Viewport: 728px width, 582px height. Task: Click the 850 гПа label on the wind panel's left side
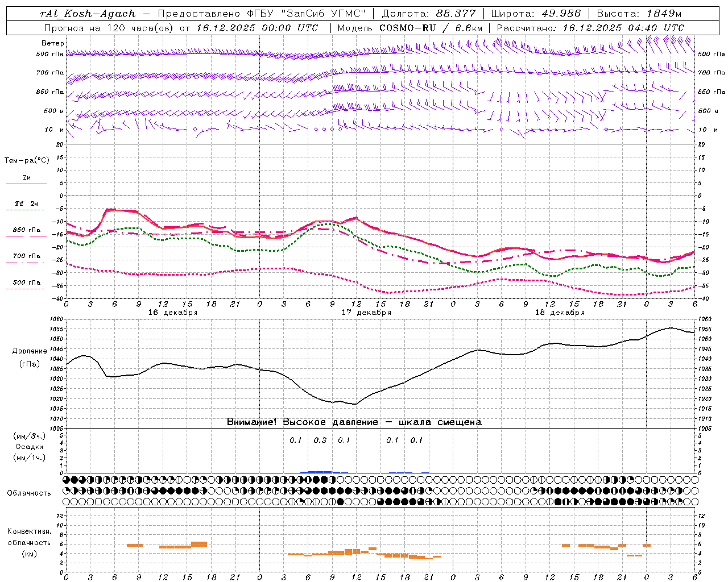50,92
